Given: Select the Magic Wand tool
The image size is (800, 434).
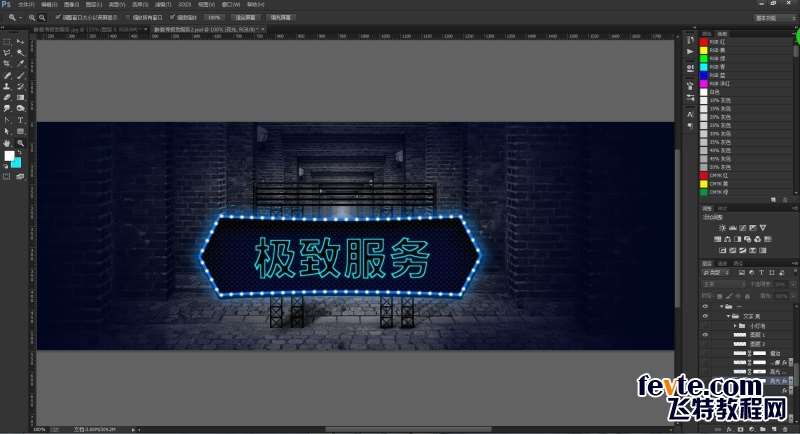Looking at the screenshot, I should pyautogui.click(x=20, y=52).
